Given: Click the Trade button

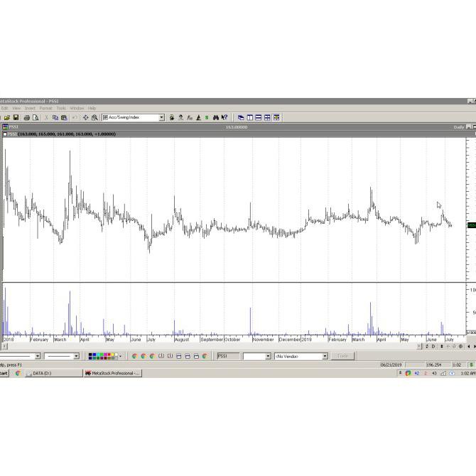Looking at the screenshot, I should pyautogui.click(x=342, y=356).
